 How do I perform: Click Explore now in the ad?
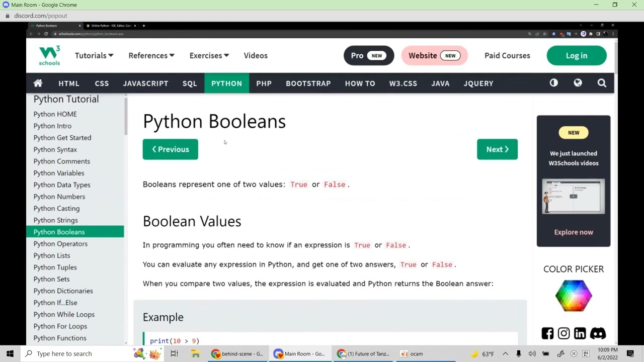574,232
